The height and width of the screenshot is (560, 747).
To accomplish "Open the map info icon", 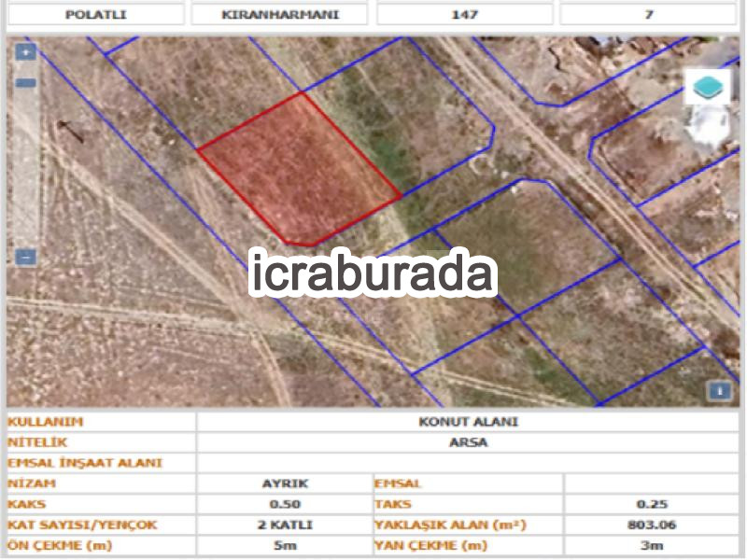I will [x=719, y=391].
